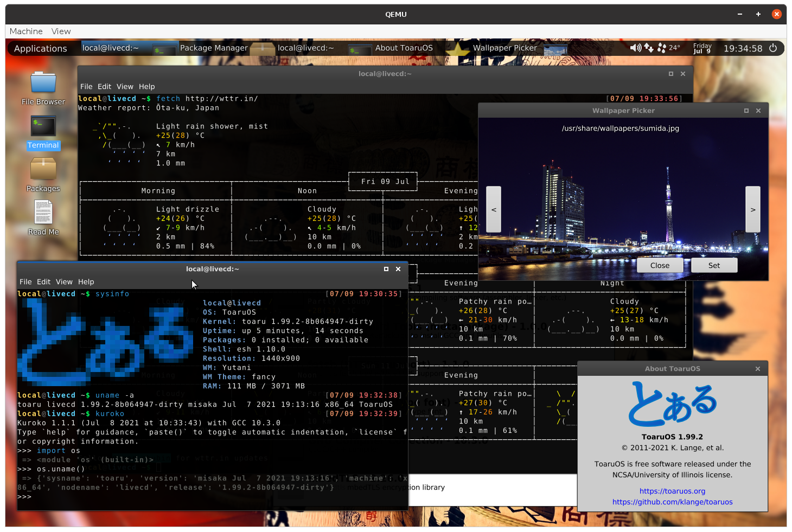Show previous wallpaper with the < button
Screen dimensions: 792x532
click(x=494, y=209)
